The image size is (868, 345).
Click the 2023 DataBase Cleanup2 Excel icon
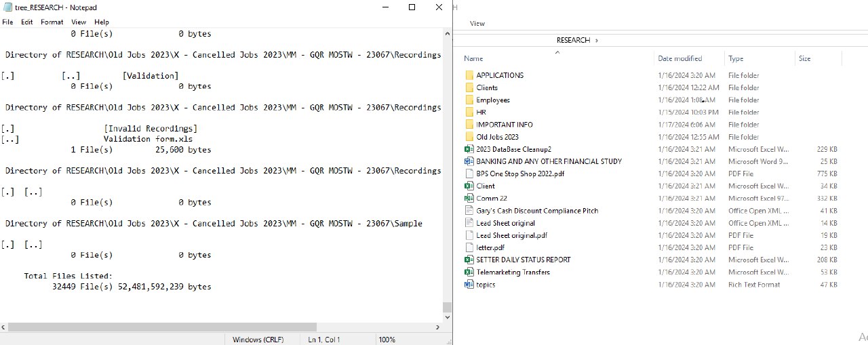tap(469, 149)
